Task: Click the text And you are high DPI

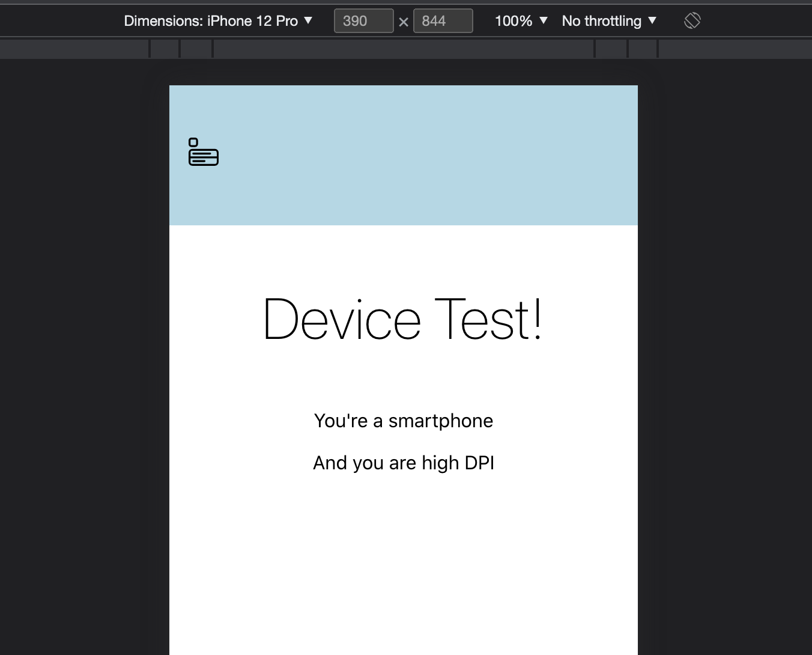Action: (404, 463)
